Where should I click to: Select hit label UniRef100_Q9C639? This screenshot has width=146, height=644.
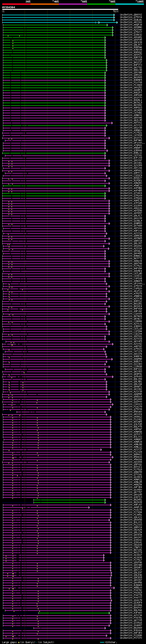[x=131, y=42]
